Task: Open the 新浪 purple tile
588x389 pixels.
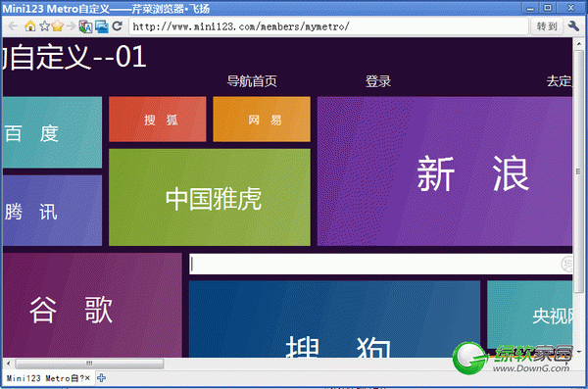Action: point(445,171)
